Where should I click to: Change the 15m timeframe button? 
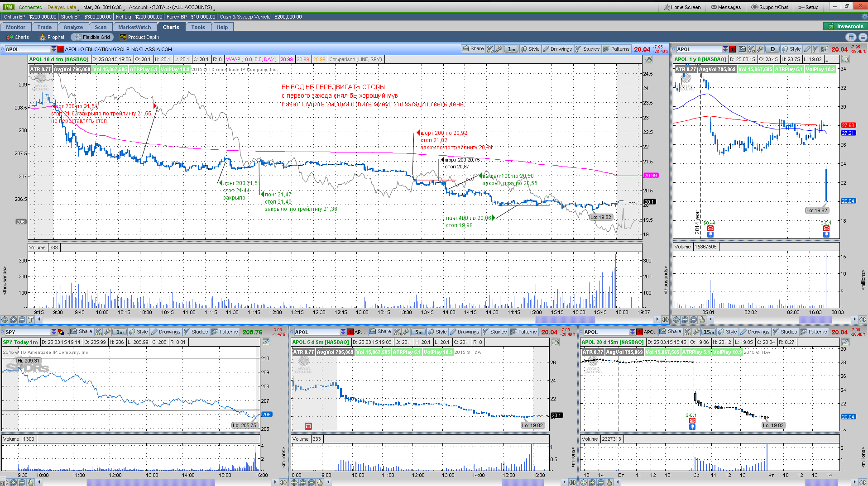pos(708,332)
